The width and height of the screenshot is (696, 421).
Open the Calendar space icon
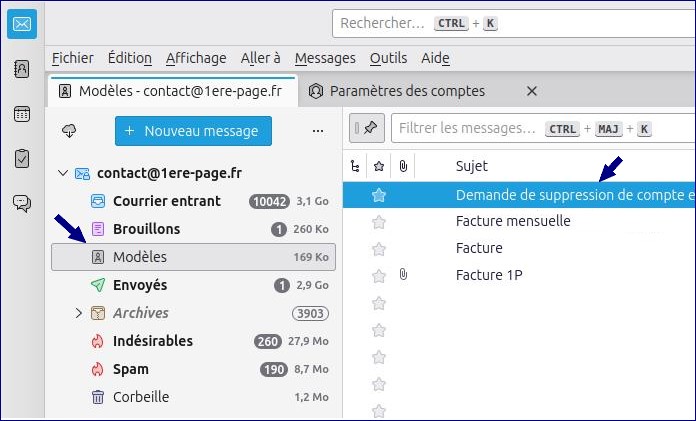pos(21,113)
